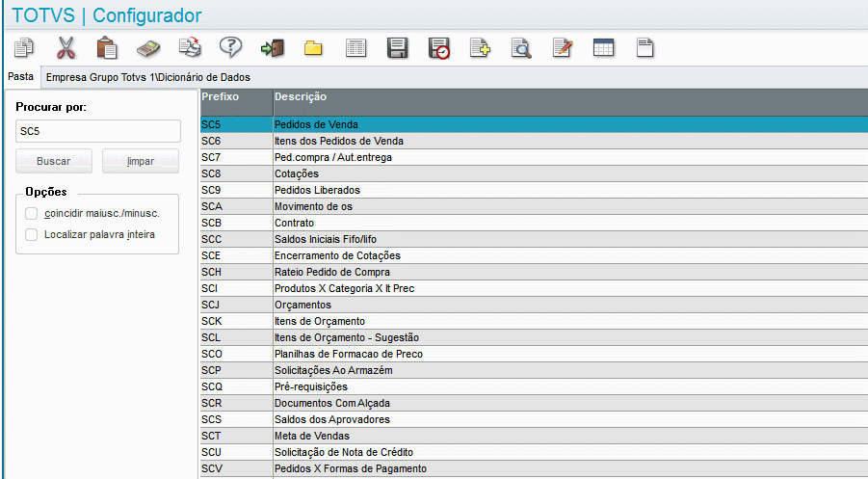Click the Cut scissors icon
The height and width of the screenshot is (479, 868).
pos(66,47)
